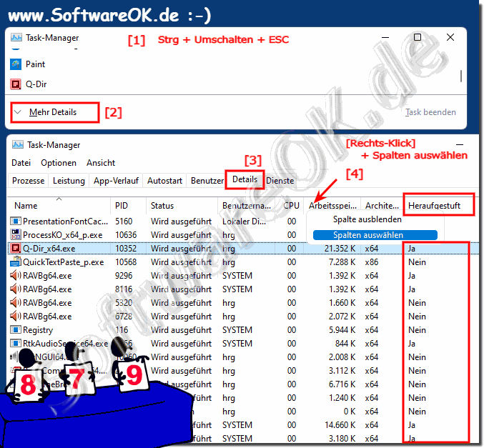Switch to the App-Verlauf tab
Image resolution: width=484 pixels, height=448 pixels.
(116, 181)
